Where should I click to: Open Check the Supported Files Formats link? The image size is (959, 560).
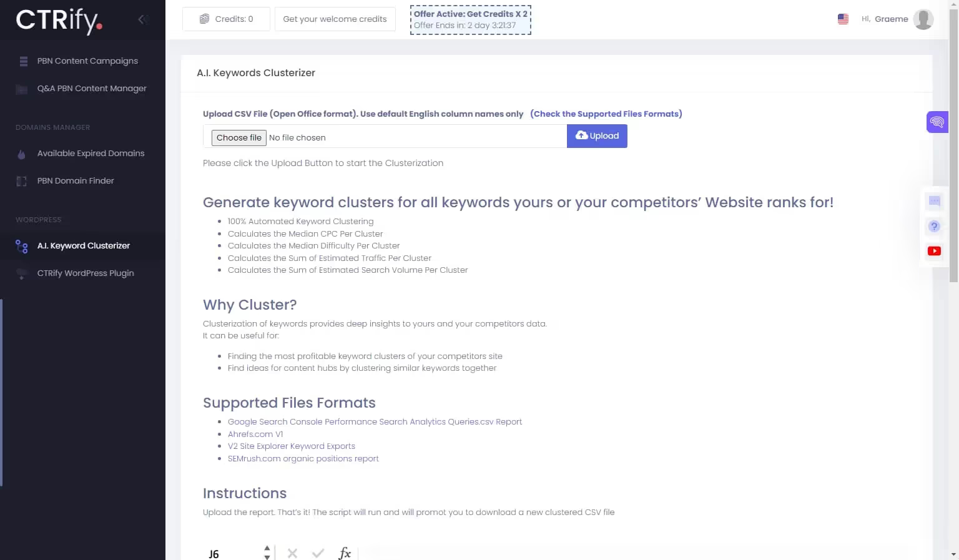(606, 114)
